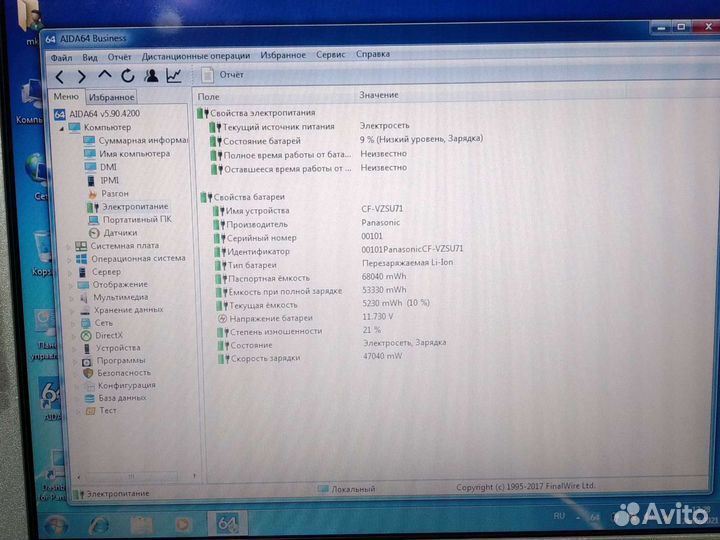720x540 pixels.
Task: Open the user/remote icon in toolbar
Action: pos(151,76)
